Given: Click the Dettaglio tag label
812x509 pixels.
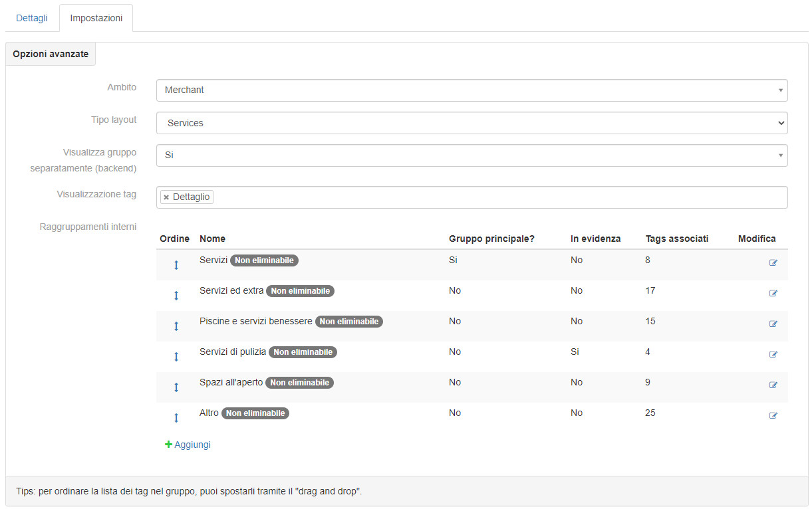Looking at the screenshot, I should pos(192,197).
